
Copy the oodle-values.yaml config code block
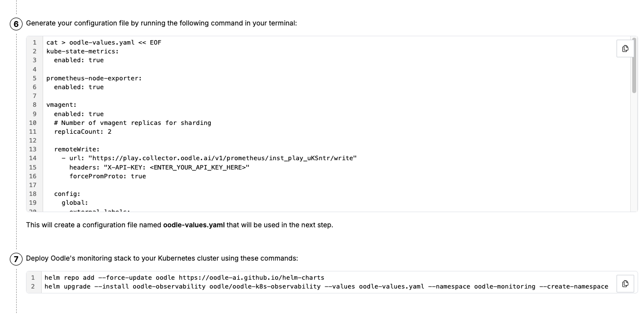[625, 48]
